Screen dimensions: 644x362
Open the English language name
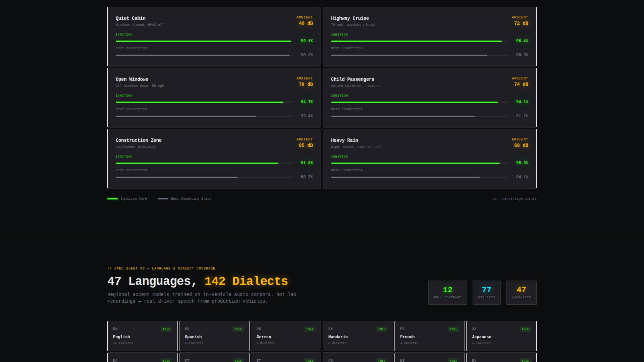pyautogui.click(x=121, y=337)
